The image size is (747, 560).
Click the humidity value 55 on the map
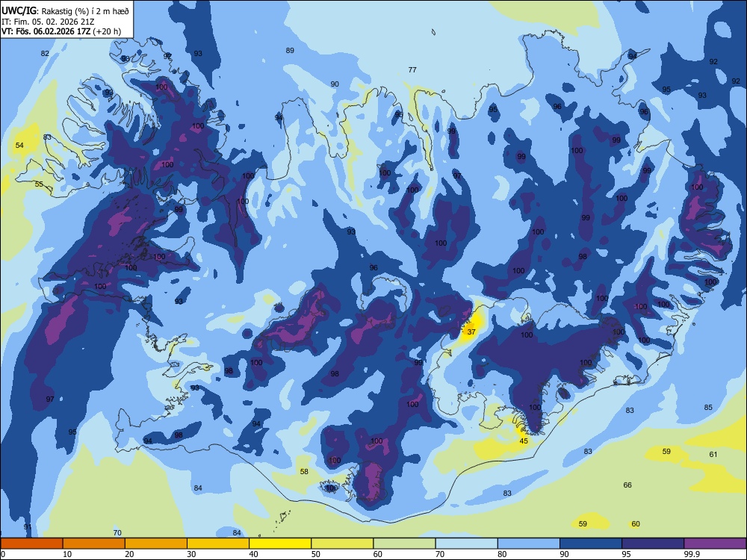(39, 184)
